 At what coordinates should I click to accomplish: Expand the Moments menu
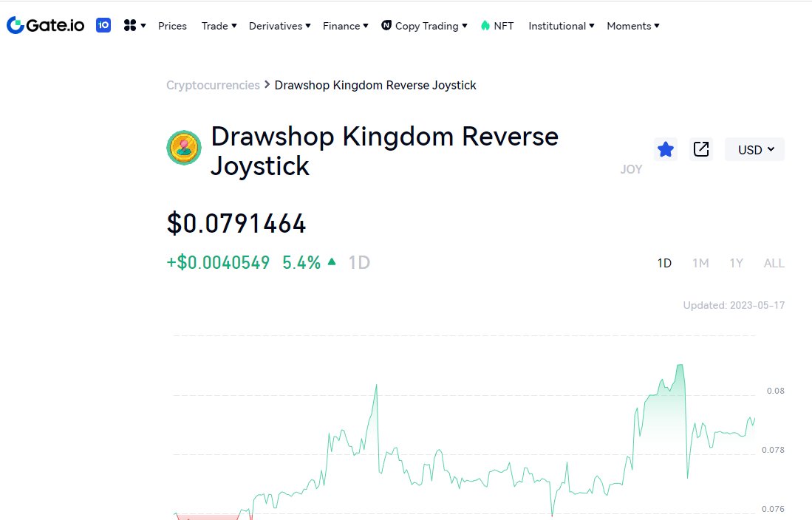(x=632, y=26)
